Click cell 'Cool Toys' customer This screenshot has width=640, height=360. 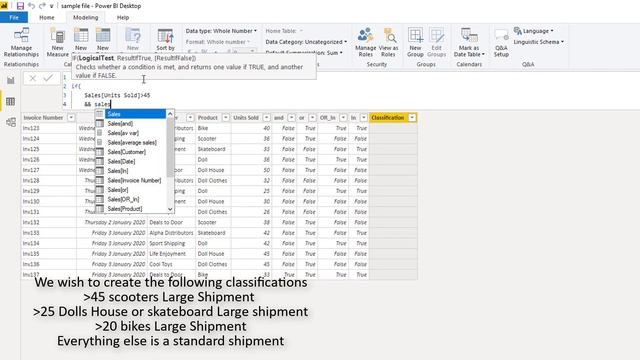pos(171,264)
